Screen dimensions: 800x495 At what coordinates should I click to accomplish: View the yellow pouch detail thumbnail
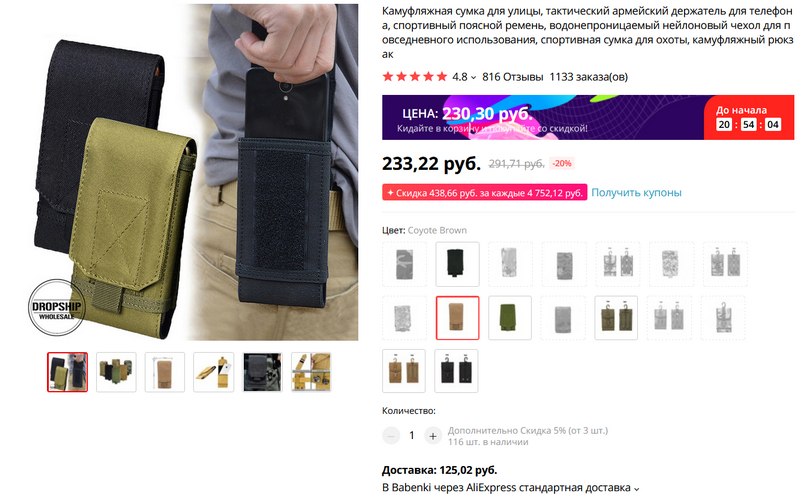point(213,372)
